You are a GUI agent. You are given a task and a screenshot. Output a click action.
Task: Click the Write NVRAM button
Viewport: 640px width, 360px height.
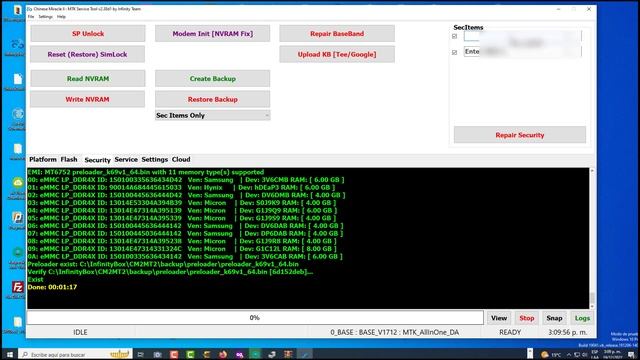pyautogui.click(x=87, y=99)
